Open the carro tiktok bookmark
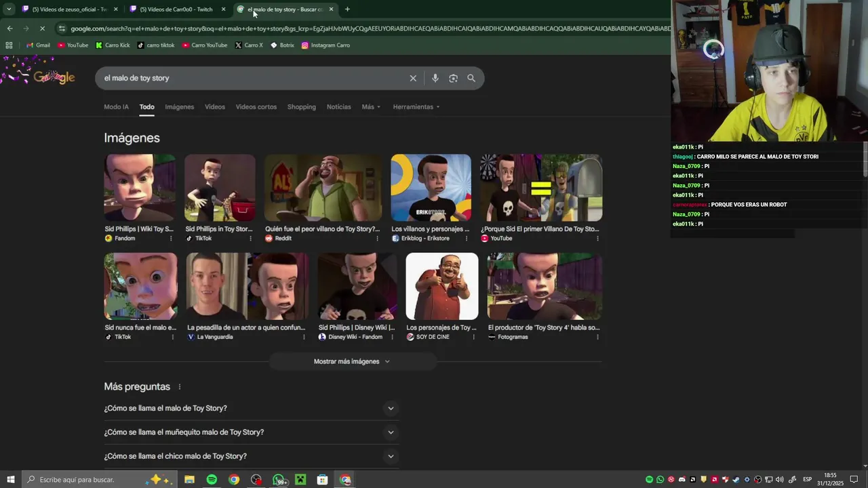868x488 pixels. click(156, 45)
